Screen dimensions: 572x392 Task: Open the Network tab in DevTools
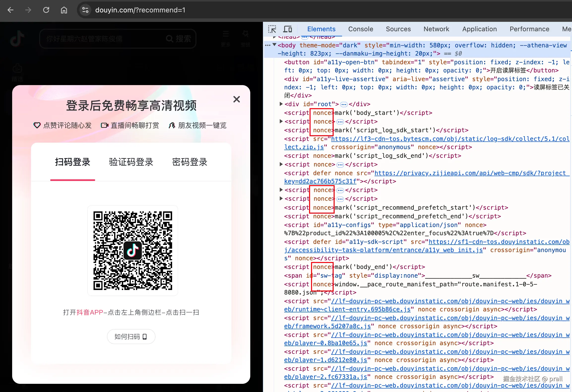[x=436, y=29]
